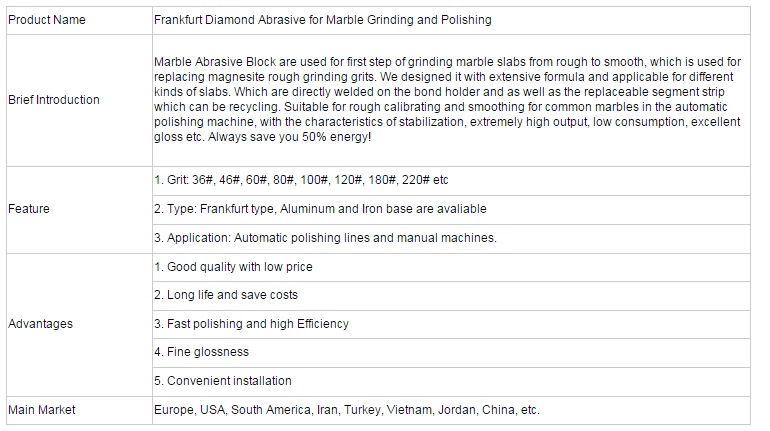Image resolution: width=770 pixels, height=431 pixels.
Task: Click the "Feature" row label
Action: [x=29, y=209]
